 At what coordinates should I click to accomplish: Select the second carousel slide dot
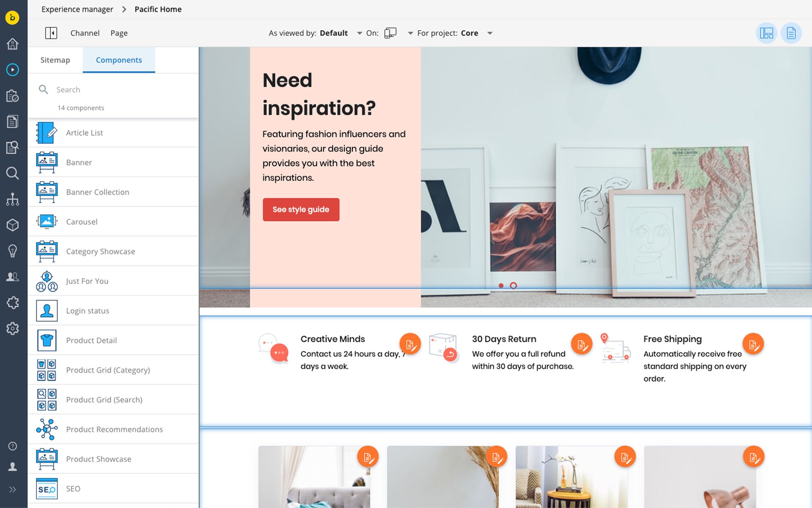pos(513,286)
